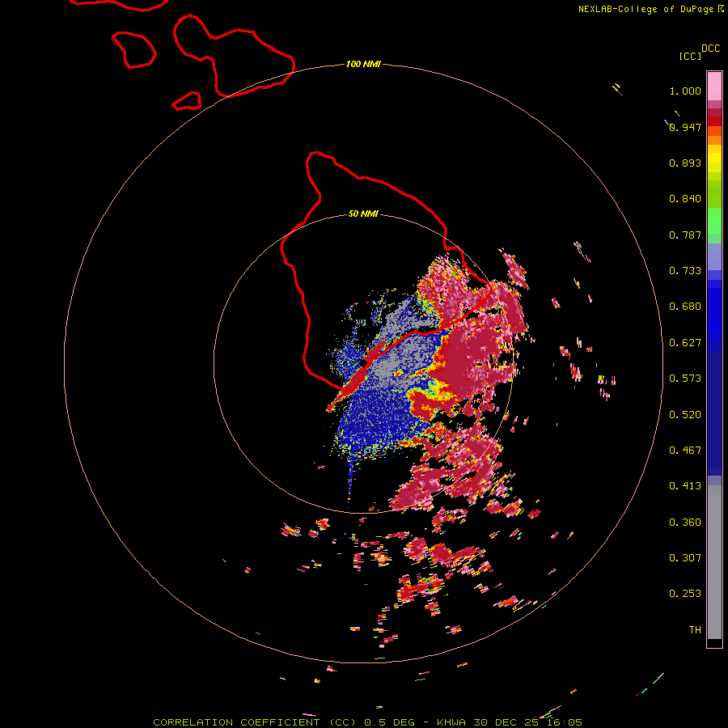Click the Correlation Coefficient product title caption

pyautogui.click(x=367, y=722)
